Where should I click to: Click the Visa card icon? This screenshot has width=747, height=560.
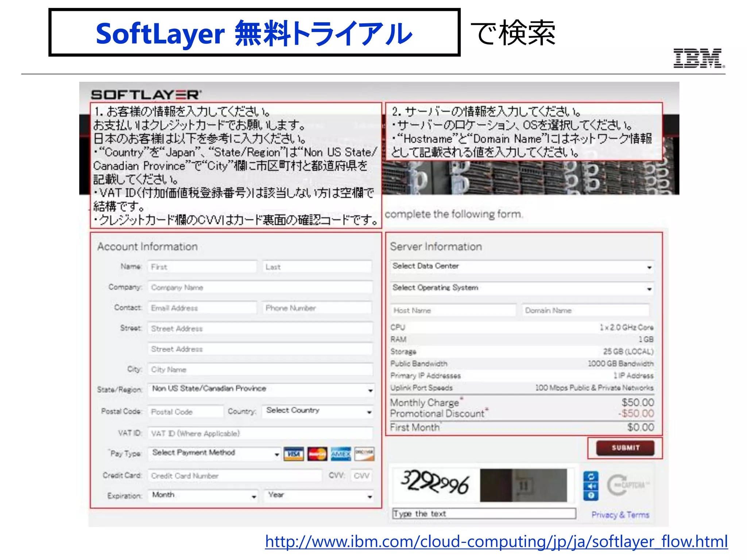click(294, 454)
